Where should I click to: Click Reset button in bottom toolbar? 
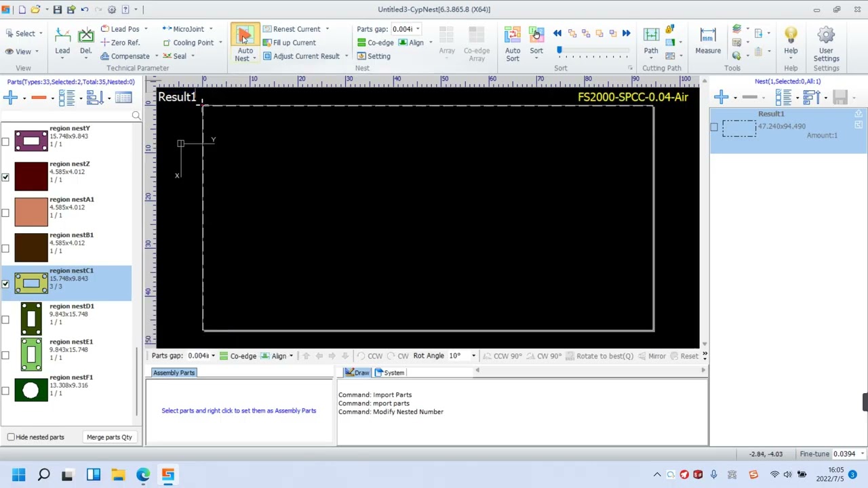684,356
